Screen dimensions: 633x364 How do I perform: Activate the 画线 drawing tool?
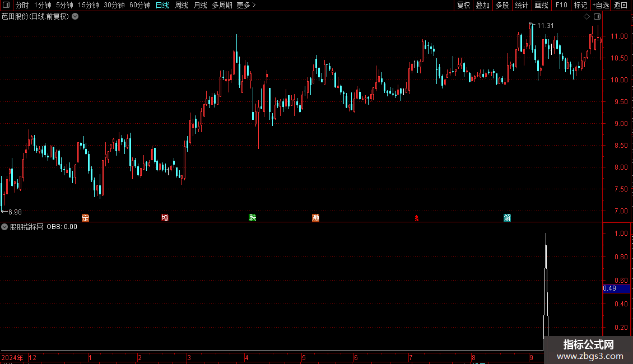[541, 5]
